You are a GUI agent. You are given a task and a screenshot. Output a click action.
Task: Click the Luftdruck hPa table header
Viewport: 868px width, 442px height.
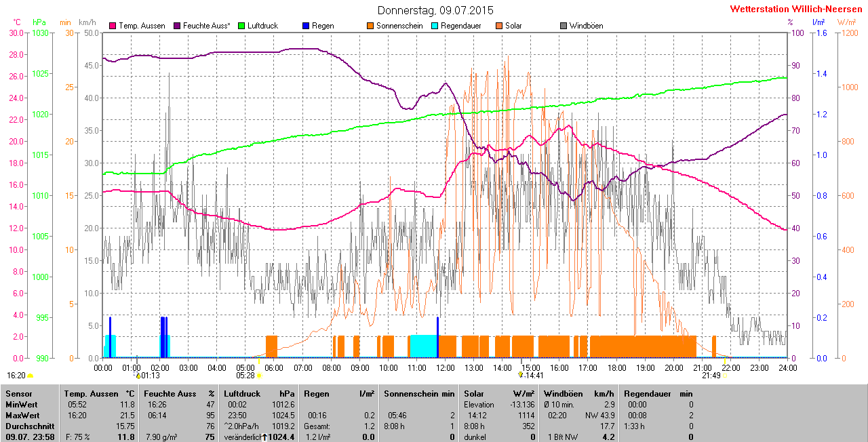click(x=260, y=393)
